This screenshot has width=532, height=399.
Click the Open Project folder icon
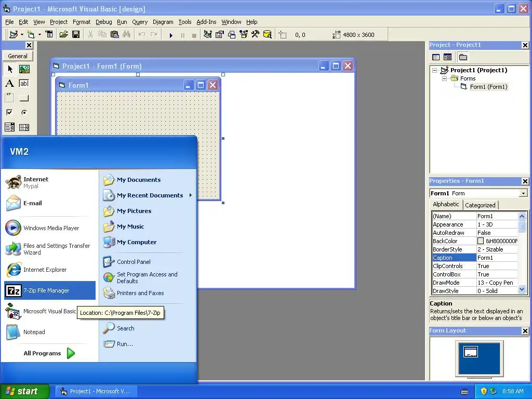point(63,34)
